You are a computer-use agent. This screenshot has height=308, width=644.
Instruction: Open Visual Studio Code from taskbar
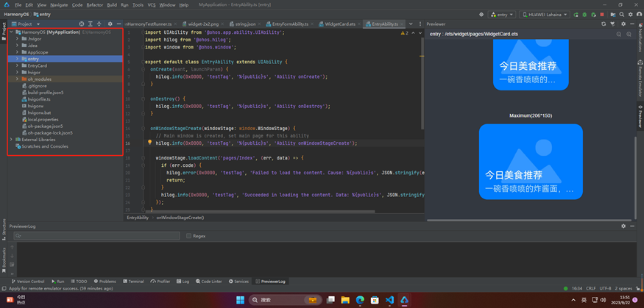[390, 300]
